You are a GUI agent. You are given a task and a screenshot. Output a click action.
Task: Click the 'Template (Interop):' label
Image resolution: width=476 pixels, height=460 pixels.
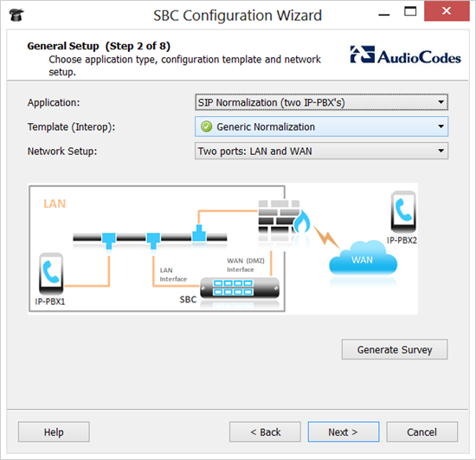(71, 127)
